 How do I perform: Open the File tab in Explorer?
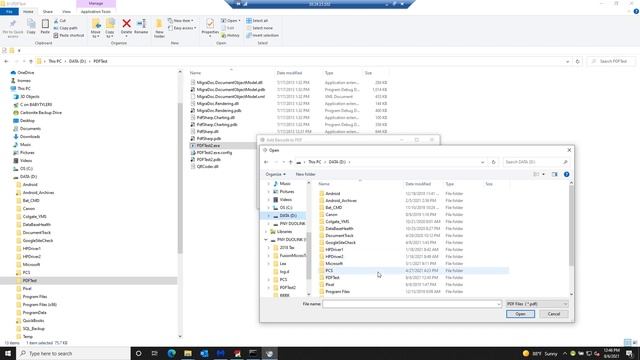[9, 12]
